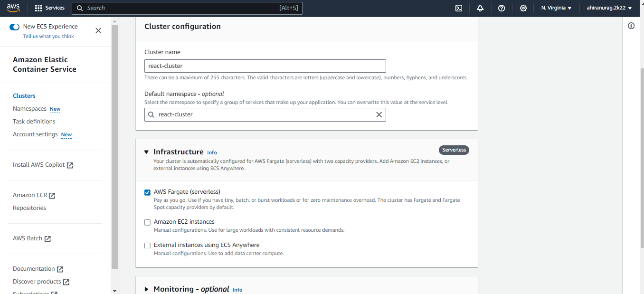Click Tell us what you think link

tap(48, 36)
